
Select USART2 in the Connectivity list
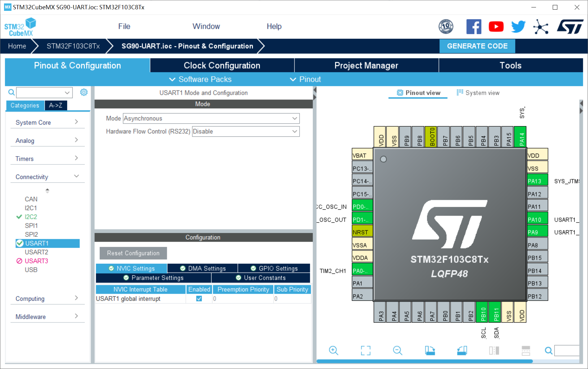click(x=36, y=252)
